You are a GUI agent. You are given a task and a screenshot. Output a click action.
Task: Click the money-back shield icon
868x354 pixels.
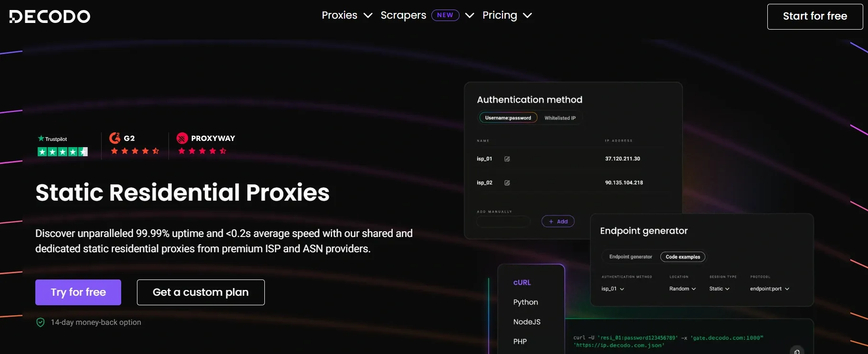[x=41, y=322]
